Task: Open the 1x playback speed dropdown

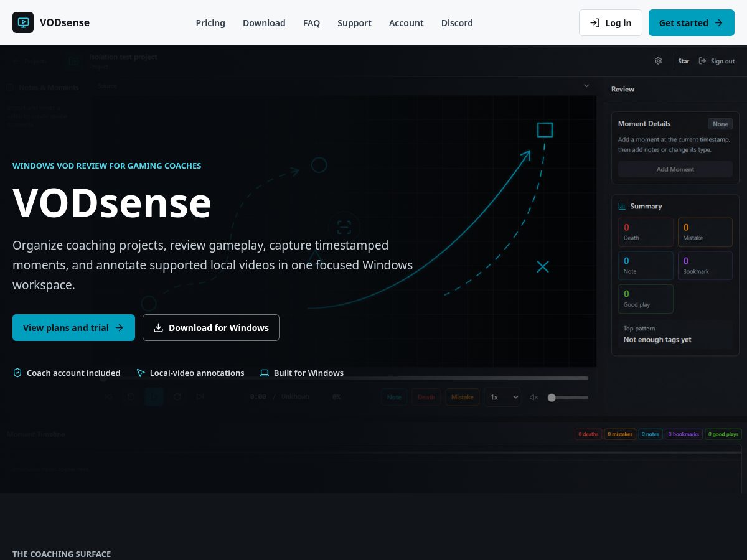Action: (502, 397)
